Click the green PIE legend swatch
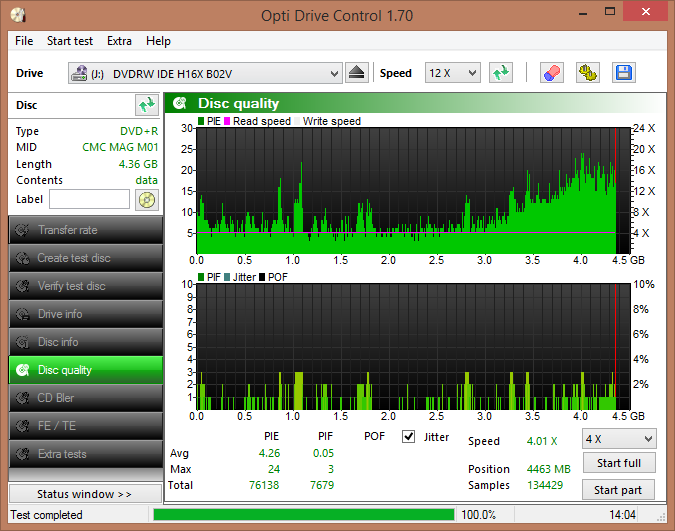Screen dimensions: 675x531 pyautogui.click(x=201, y=121)
